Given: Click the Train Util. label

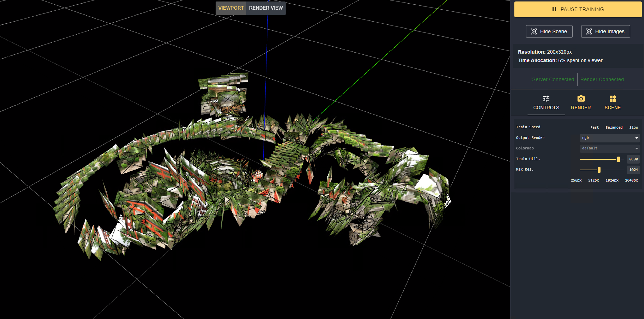Looking at the screenshot, I should [528, 159].
